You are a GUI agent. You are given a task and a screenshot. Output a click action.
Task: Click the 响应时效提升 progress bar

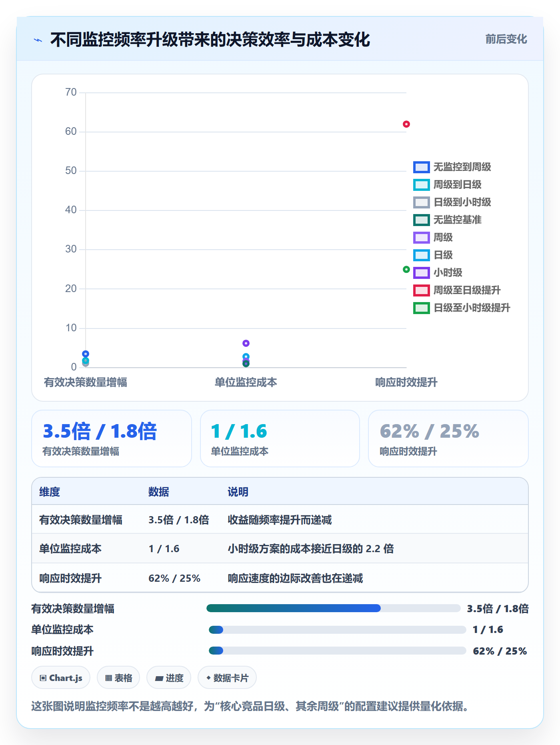coord(337,651)
